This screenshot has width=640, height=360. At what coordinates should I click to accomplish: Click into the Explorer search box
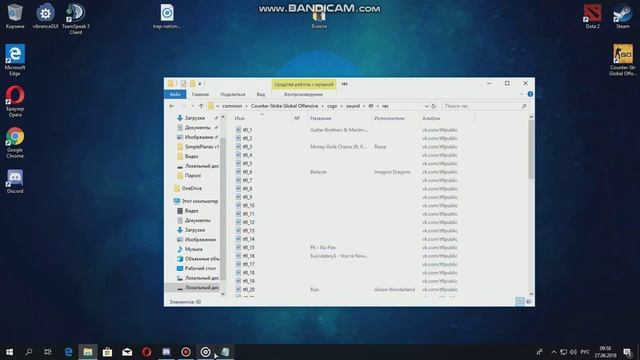point(484,106)
